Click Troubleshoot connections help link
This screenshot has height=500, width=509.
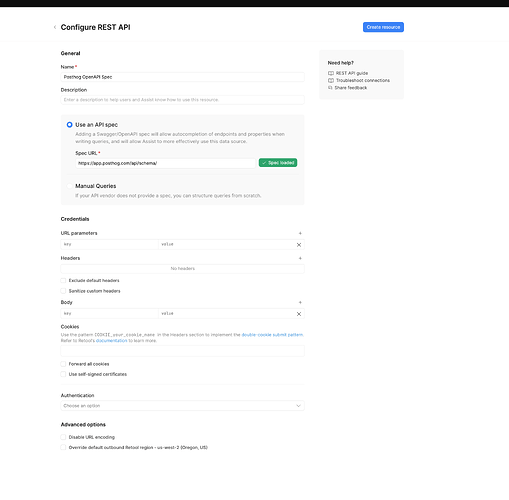coord(363,80)
